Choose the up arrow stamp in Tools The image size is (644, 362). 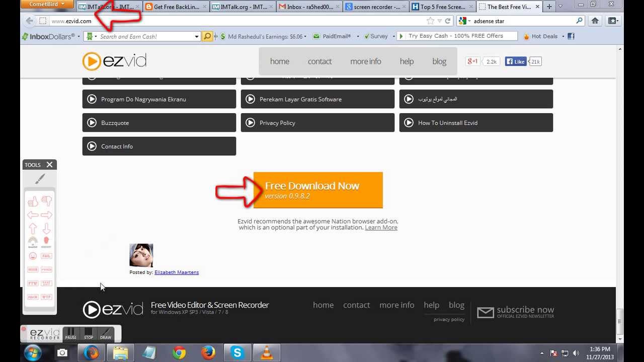(33, 229)
